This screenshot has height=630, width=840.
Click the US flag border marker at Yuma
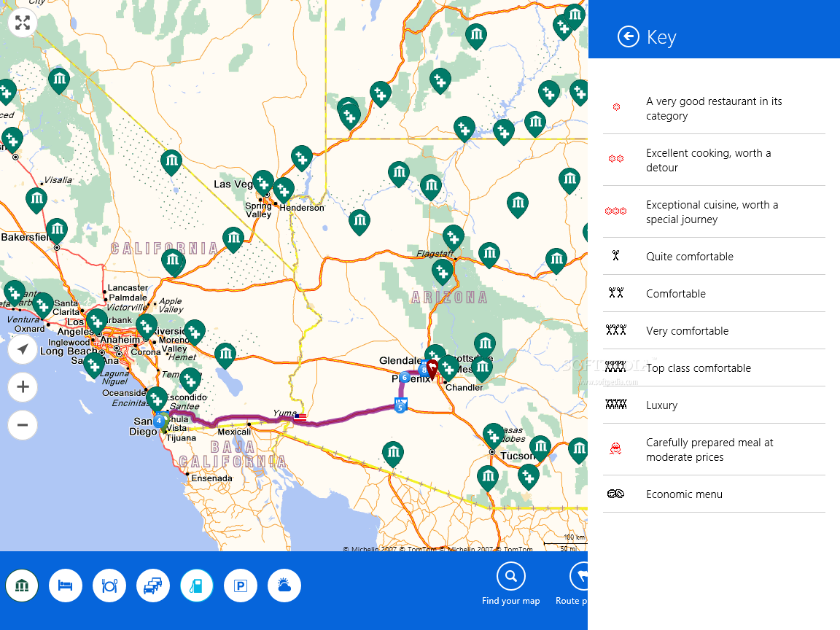coord(300,417)
